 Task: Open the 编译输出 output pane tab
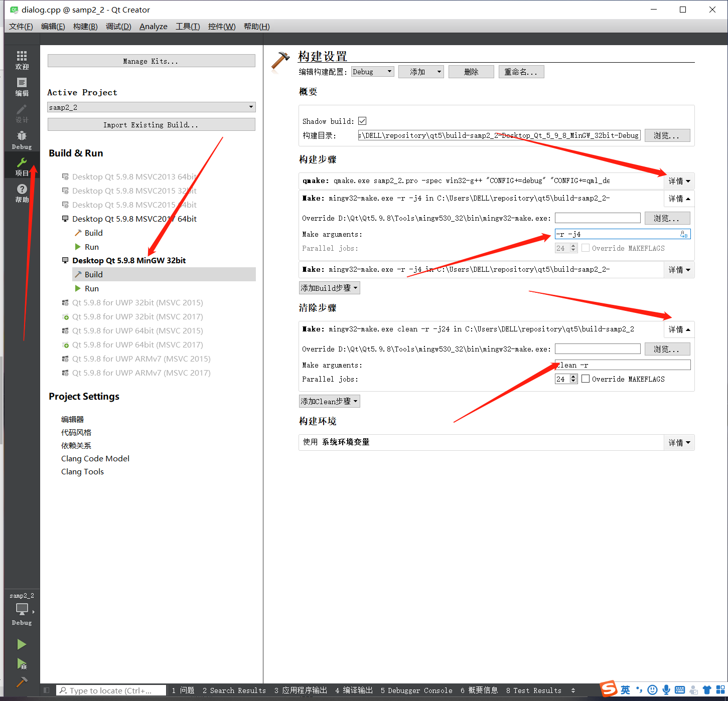pyautogui.click(x=354, y=690)
